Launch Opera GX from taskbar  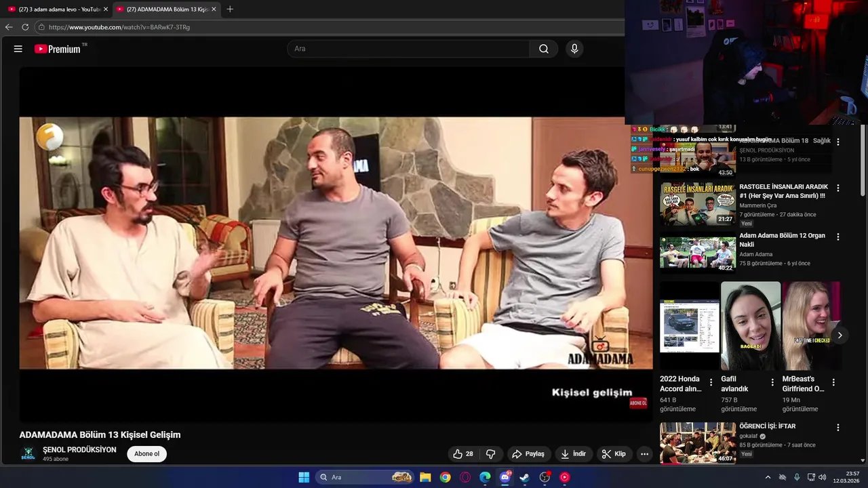tap(465, 477)
